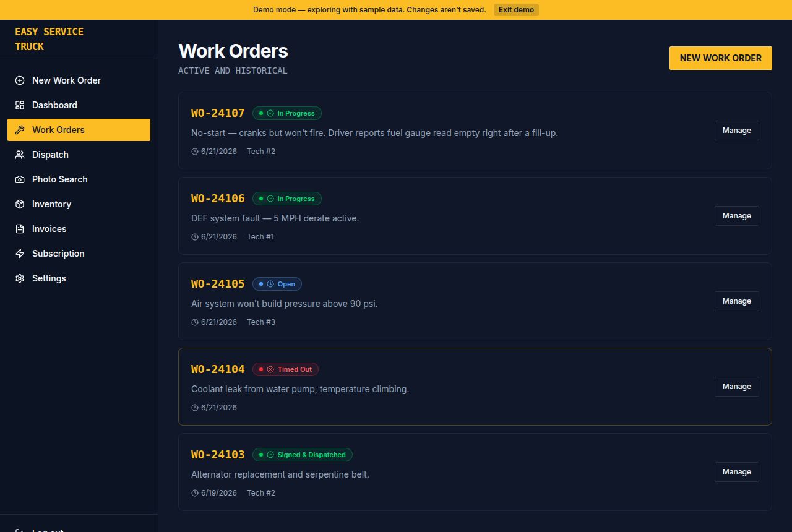Click Tech #2 on WO-24107
The height and width of the screenshot is (532, 792).
261,152
